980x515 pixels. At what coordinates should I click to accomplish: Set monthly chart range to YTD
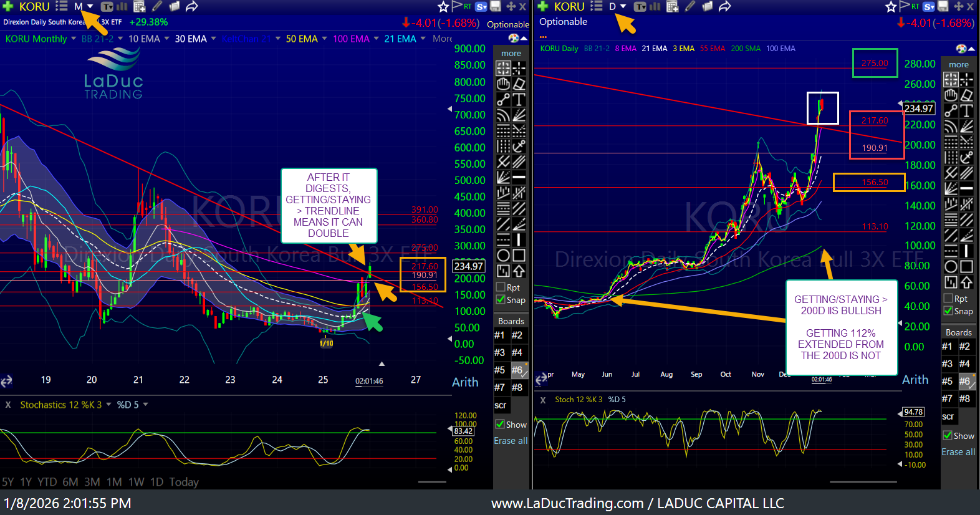click(x=47, y=482)
